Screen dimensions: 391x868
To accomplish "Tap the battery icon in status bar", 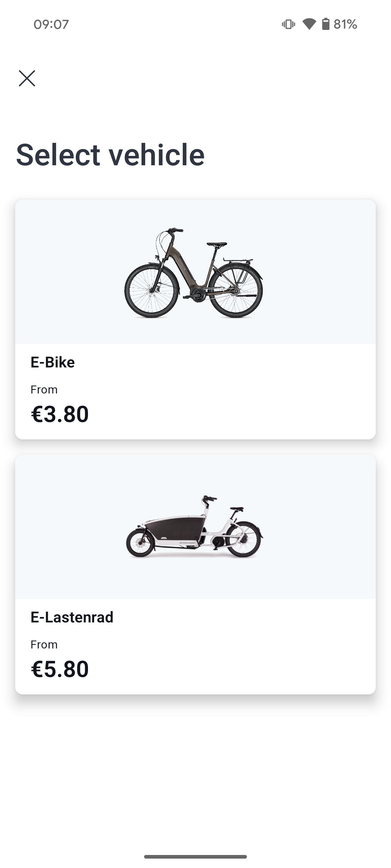I will 326,24.
